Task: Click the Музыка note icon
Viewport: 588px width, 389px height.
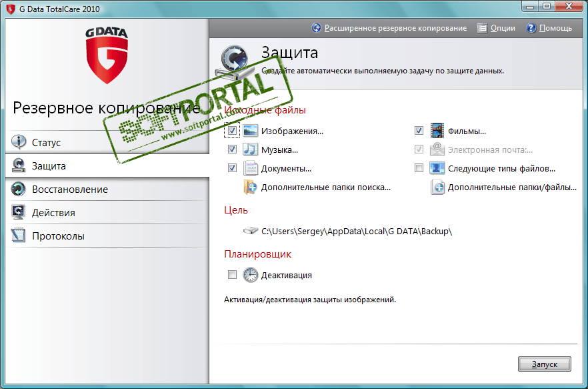Action: 250,149
